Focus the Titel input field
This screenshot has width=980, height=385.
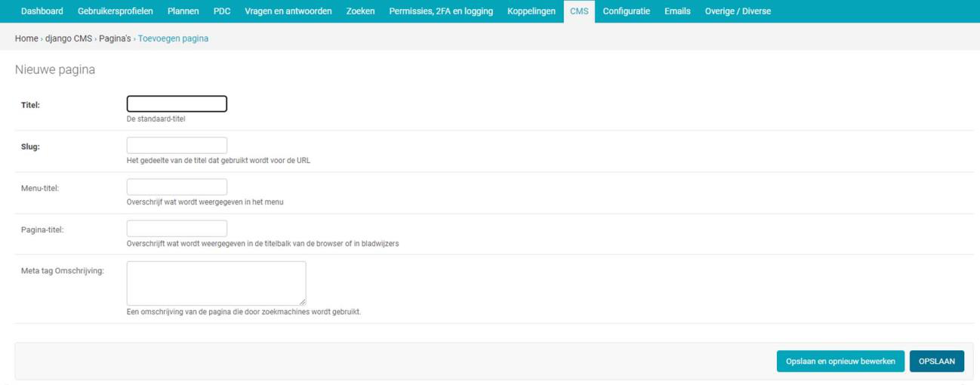pyautogui.click(x=177, y=104)
